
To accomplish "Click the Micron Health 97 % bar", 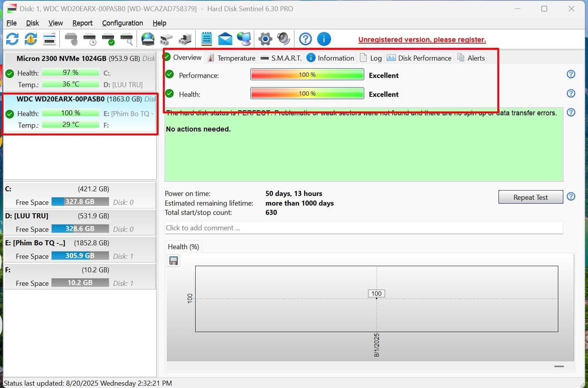I will coord(71,73).
